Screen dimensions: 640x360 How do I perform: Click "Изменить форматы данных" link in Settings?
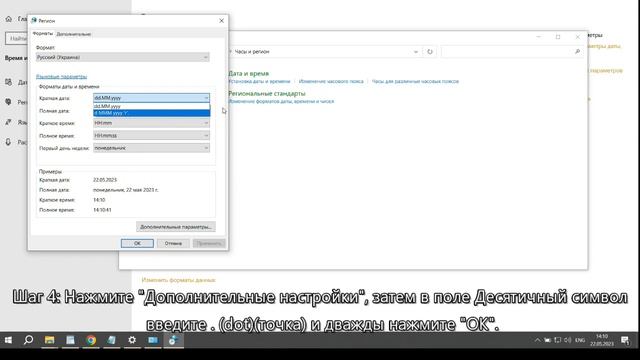click(178, 280)
